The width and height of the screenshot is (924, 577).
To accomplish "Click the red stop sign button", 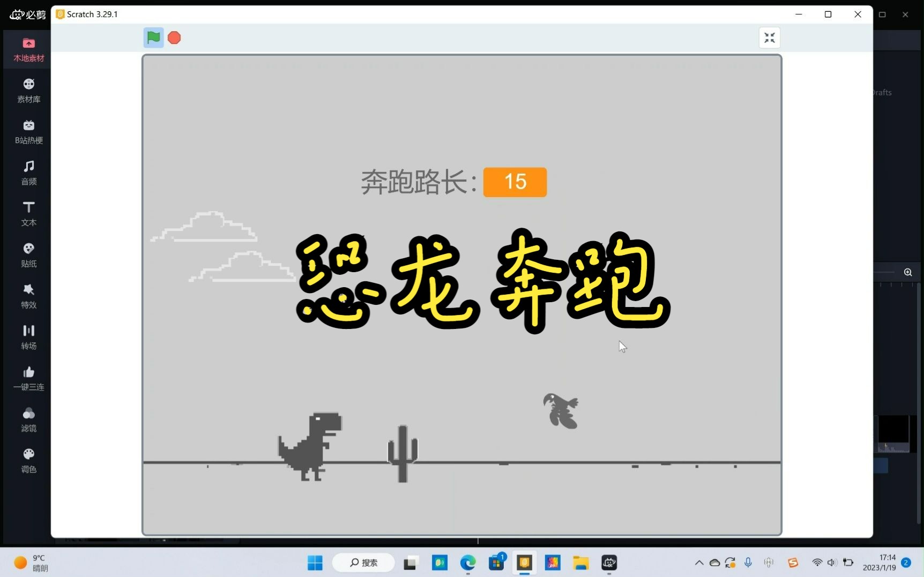I will coord(174,38).
